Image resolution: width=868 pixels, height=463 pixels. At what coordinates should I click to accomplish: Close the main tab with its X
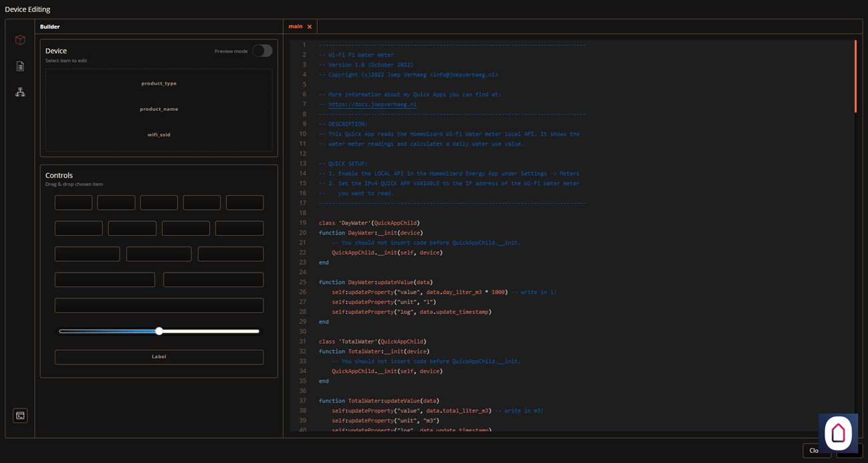pos(309,27)
